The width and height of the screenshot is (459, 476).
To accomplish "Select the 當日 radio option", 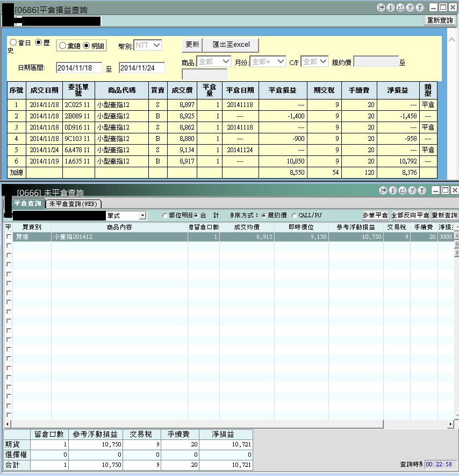I will [13, 42].
